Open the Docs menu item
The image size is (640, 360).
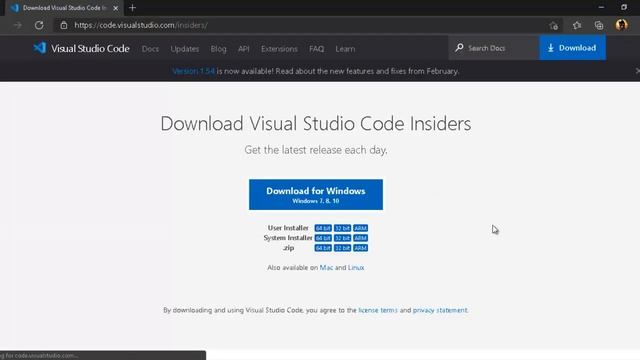[x=150, y=49]
